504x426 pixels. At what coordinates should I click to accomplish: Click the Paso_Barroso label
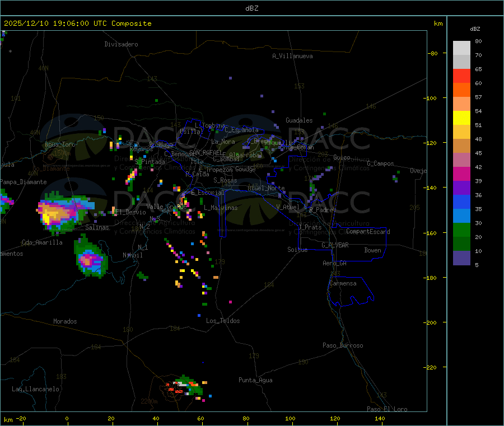coord(343,345)
